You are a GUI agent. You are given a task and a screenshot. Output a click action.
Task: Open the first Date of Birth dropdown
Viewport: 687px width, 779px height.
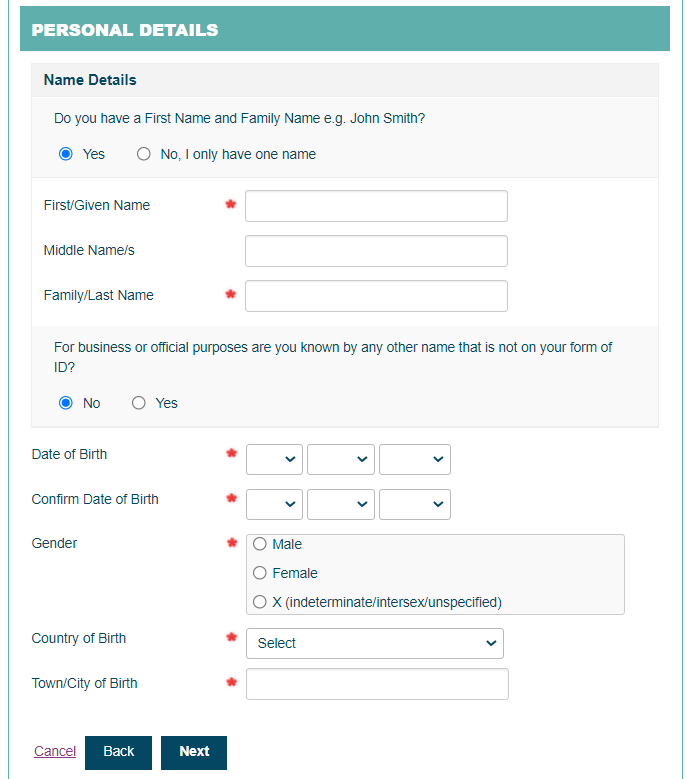point(274,459)
